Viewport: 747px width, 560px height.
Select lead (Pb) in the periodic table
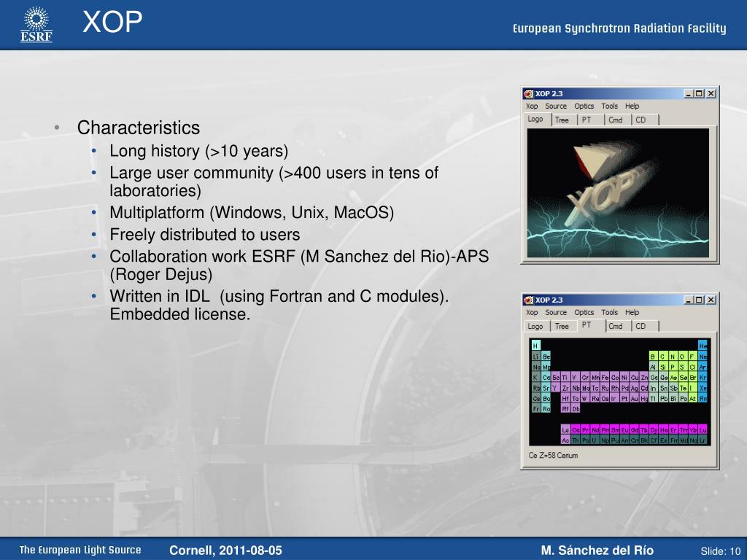tap(664, 397)
